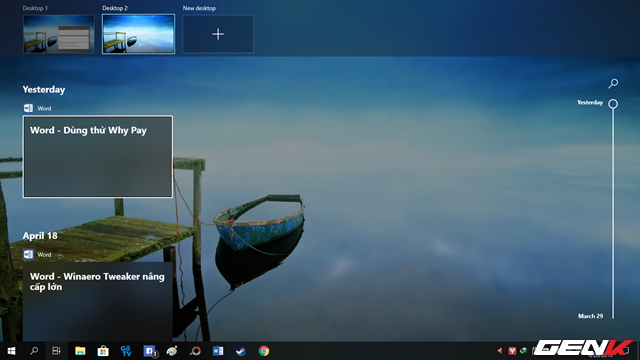640x360 pixels.
Task: Launch the Go TV taskbar app
Action: pos(126,351)
